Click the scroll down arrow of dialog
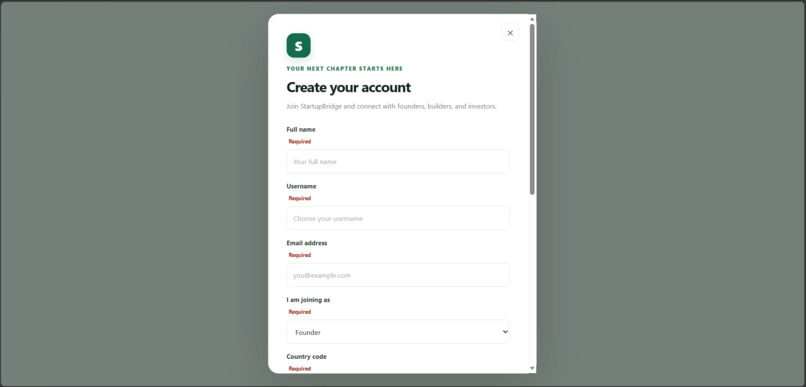The height and width of the screenshot is (387, 806). click(532, 368)
